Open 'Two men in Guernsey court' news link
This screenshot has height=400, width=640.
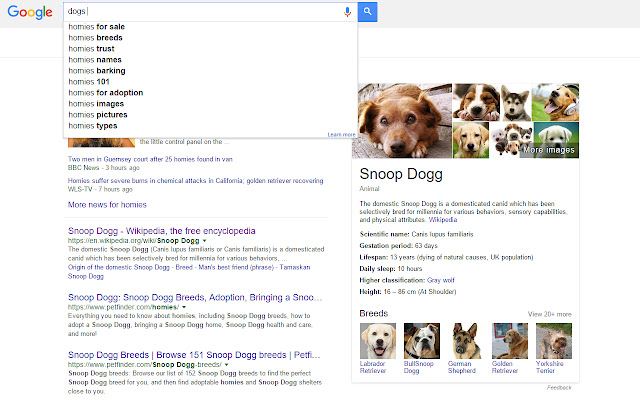(x=150, y=159)
